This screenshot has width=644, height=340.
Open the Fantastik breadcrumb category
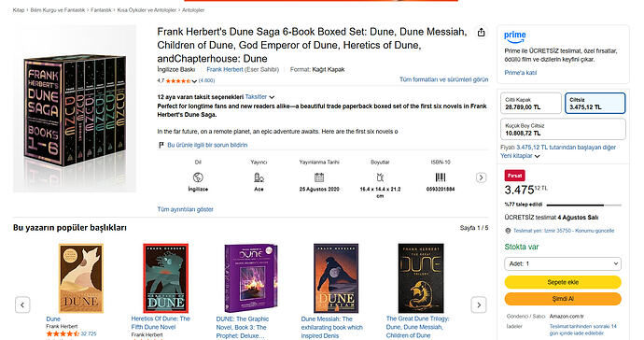tap(101, 10)
